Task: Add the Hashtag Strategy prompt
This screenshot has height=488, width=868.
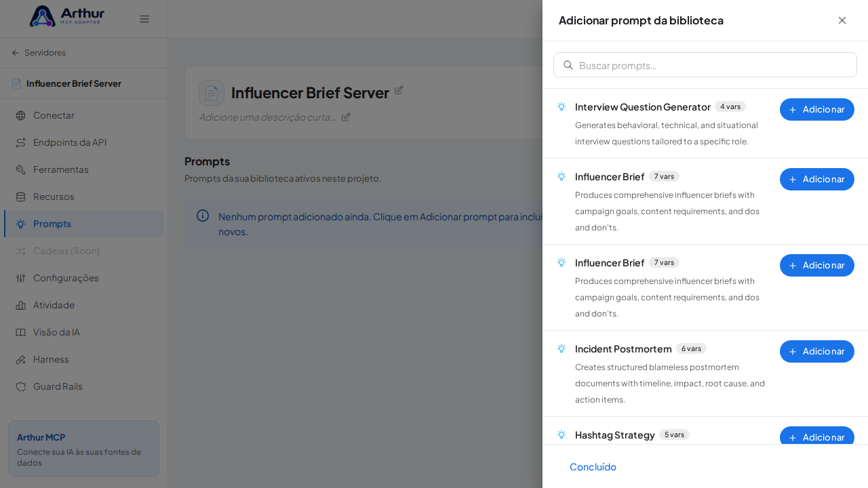Action: 817,436
